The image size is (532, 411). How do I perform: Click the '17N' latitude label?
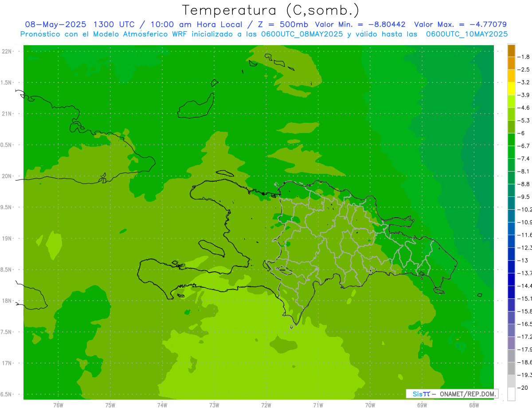7,363
